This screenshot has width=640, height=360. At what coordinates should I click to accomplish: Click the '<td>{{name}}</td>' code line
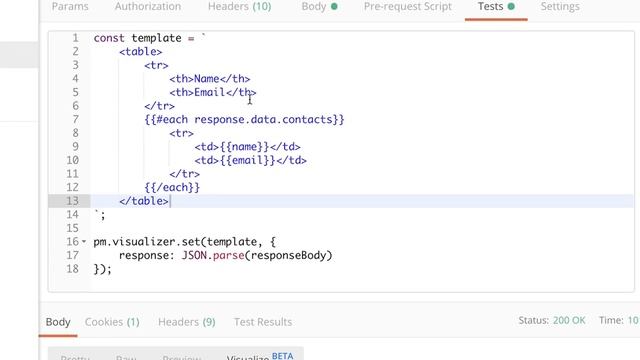(247, 147)
